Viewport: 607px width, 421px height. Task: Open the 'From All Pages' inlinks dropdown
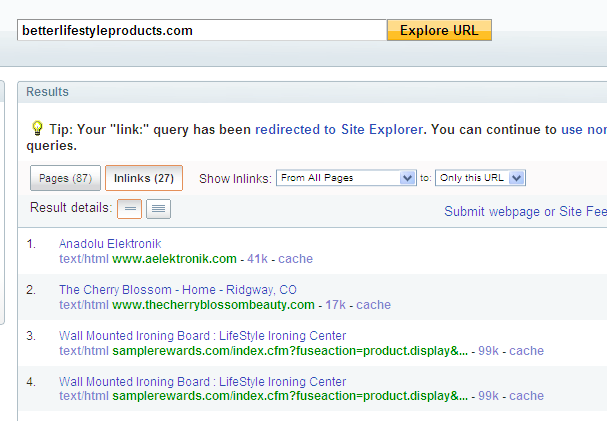(346, 178)
